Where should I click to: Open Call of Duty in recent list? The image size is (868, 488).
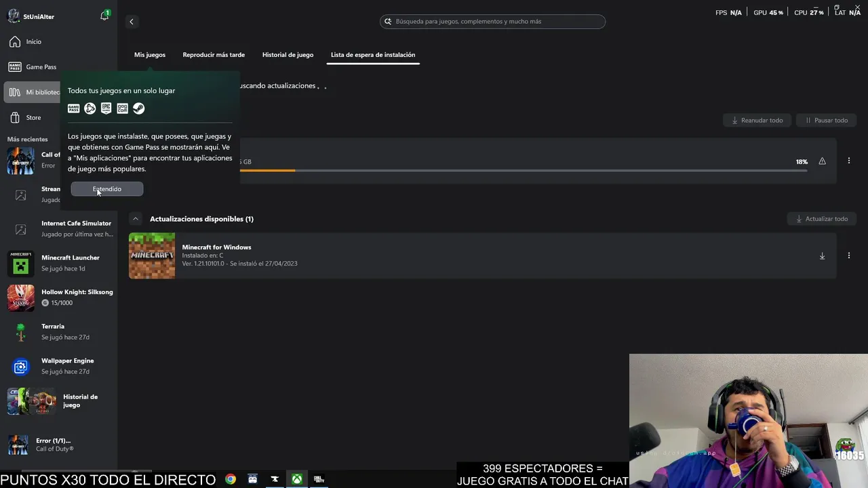33,160
